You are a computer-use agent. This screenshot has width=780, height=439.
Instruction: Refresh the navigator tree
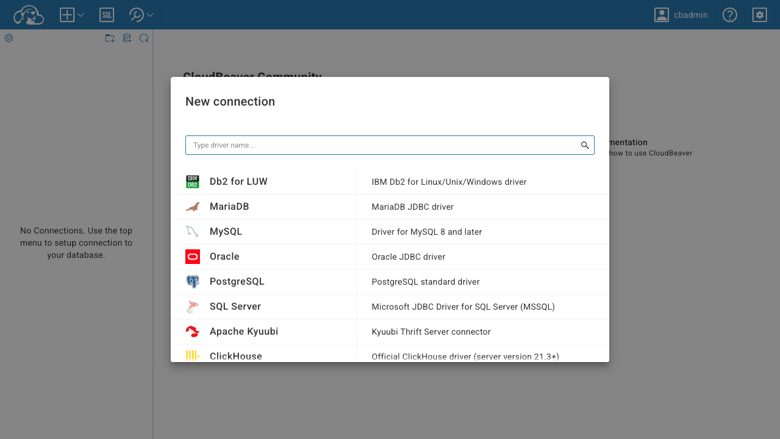144,38
